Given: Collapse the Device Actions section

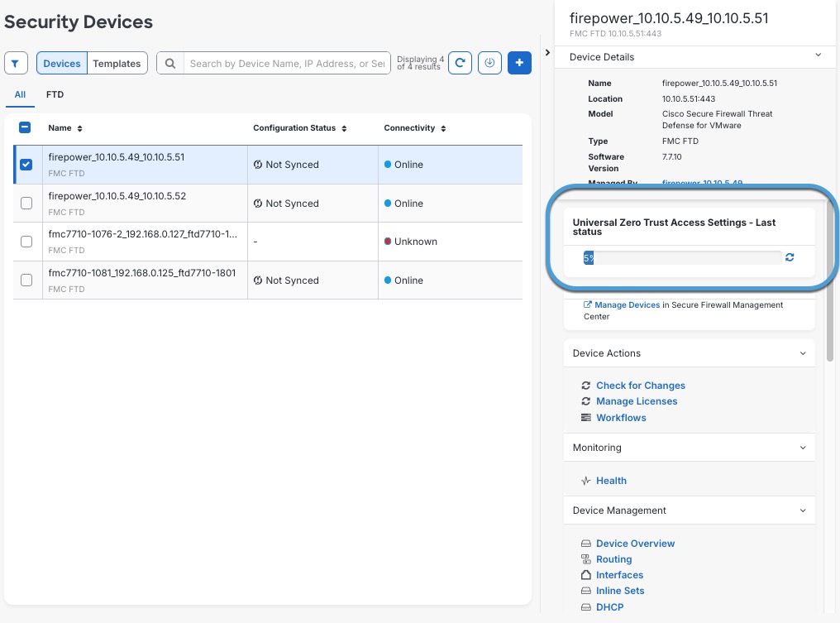Looking at the screenshot, I should pyautogui.click(x=802, y=353).
